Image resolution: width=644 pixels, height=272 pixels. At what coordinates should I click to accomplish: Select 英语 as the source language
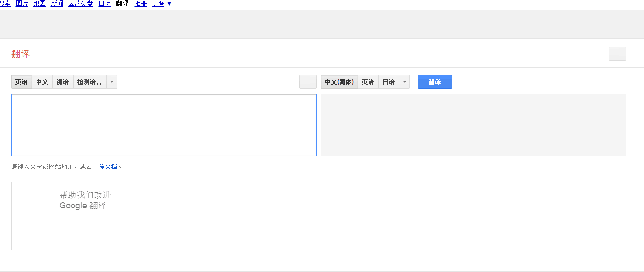22,82
